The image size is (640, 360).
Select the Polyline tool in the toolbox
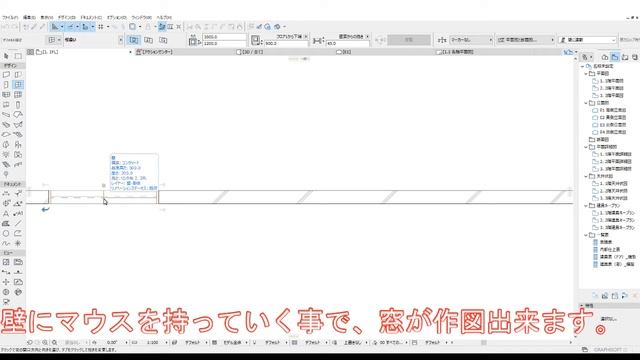tap(18, 233)
